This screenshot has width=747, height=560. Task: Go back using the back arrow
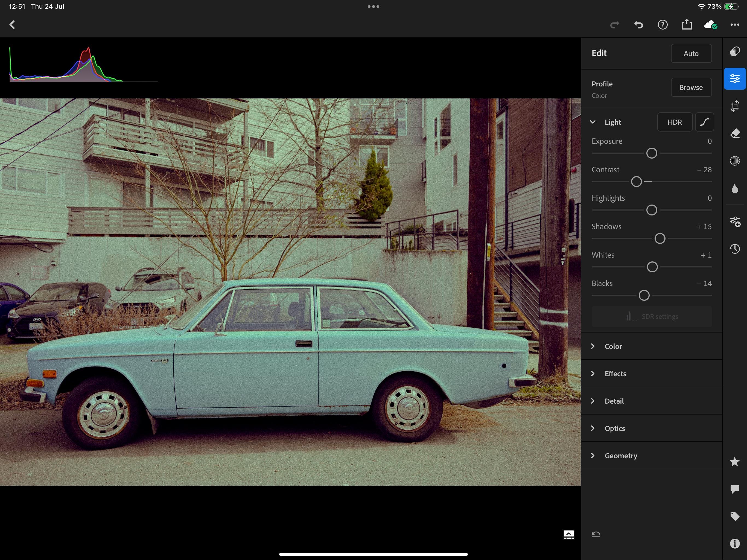[13, 25]
